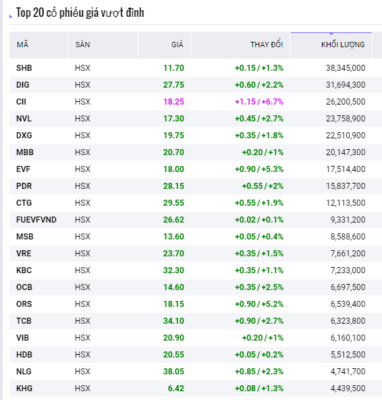Viewport: 382px width, 400px height.
Task: Open the MBB stock ticker
Action: pyautogui.click(x=25, y=152)
